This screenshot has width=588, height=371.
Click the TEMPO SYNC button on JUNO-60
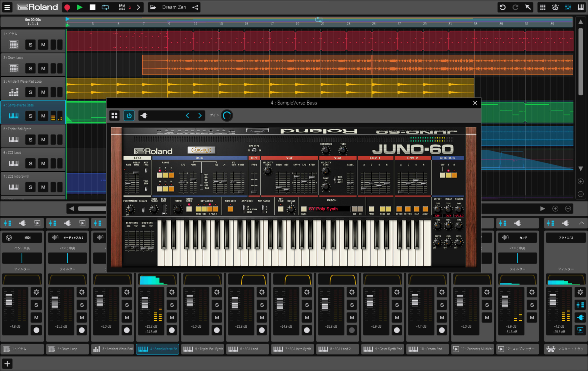[189, 209]
